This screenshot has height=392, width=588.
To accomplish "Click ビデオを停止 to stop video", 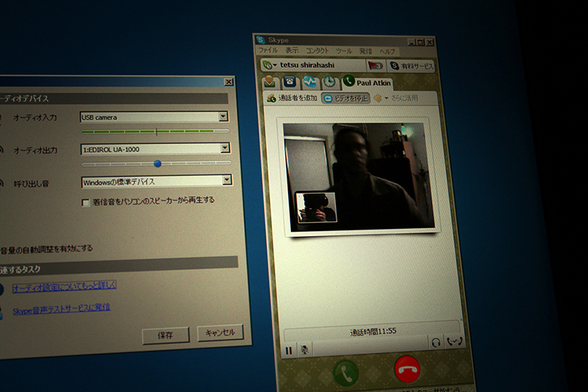I will (x=345, y=99).
